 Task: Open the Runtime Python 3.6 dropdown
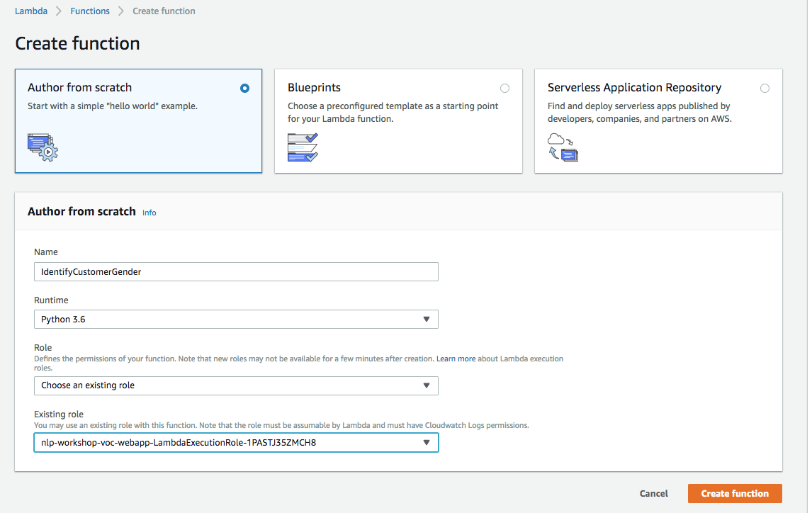coord(236,320)
